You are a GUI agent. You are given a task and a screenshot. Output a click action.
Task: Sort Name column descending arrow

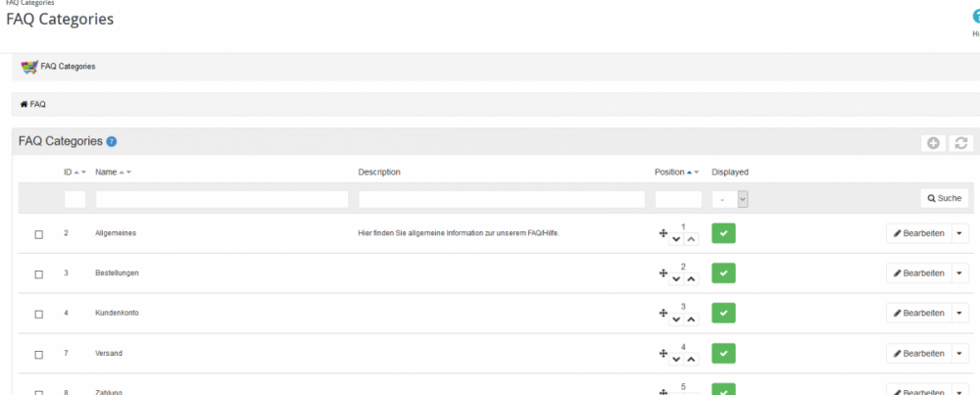click(x=128, y=173)
